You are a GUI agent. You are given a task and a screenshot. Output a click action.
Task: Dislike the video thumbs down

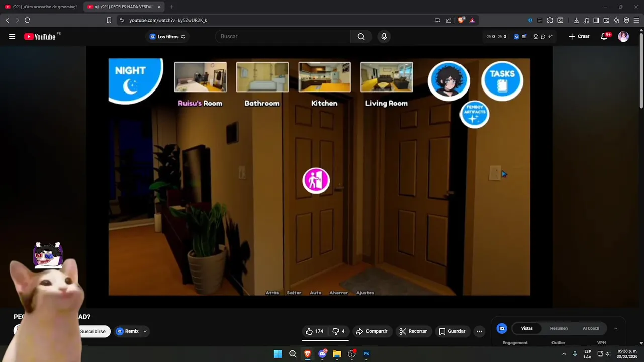[338, 331]
